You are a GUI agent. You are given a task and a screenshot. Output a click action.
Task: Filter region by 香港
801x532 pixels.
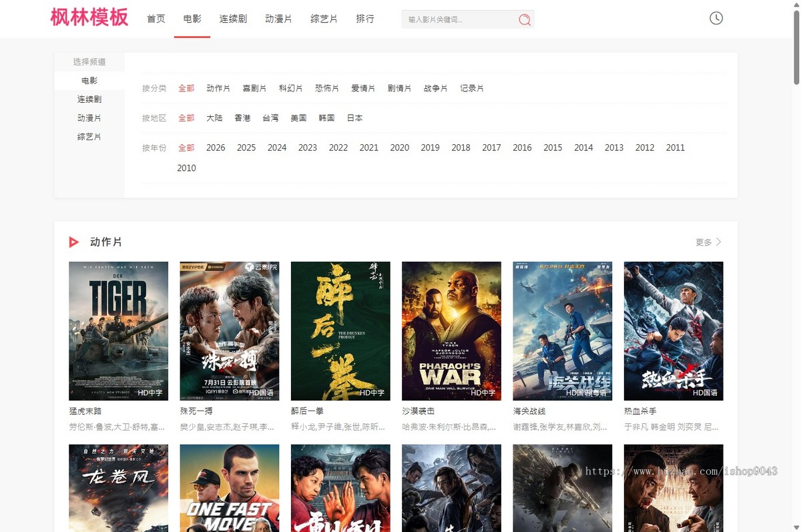pyautogui.click(x=242, y=118)
